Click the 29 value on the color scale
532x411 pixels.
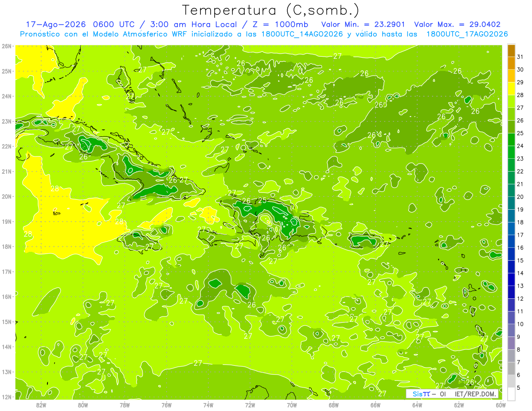520,82
